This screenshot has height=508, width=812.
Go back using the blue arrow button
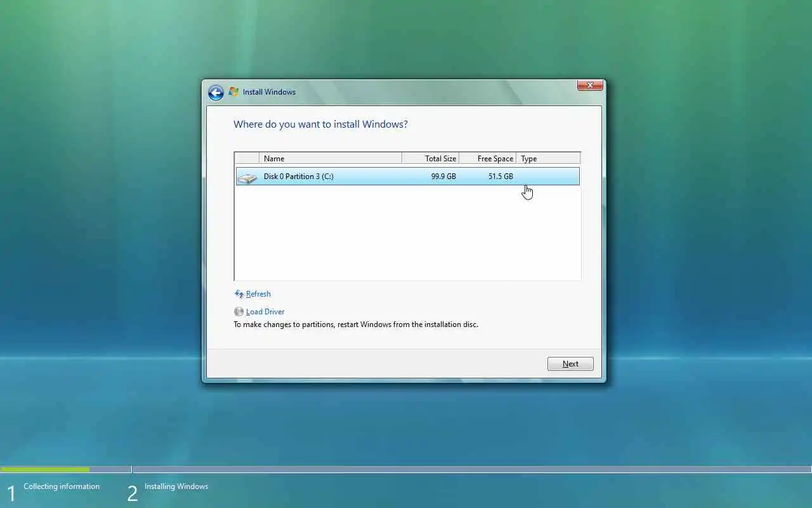[216, 93]
